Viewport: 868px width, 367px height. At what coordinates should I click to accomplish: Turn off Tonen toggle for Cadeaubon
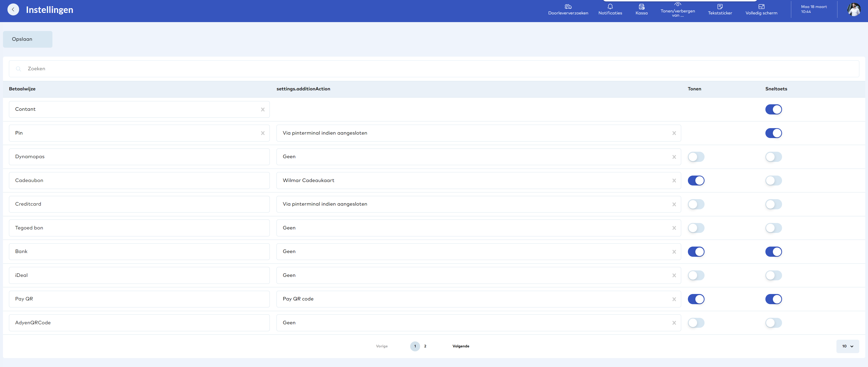click(x=696, y=181)
